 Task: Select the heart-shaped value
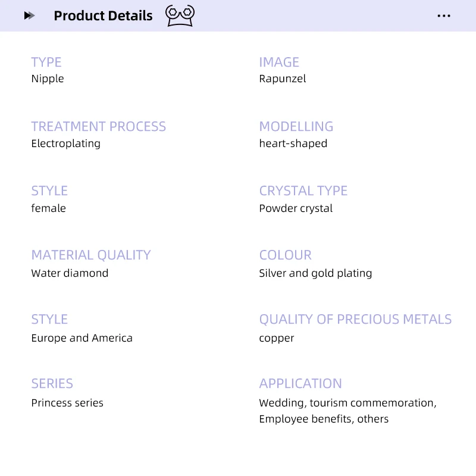pos(293,143)
